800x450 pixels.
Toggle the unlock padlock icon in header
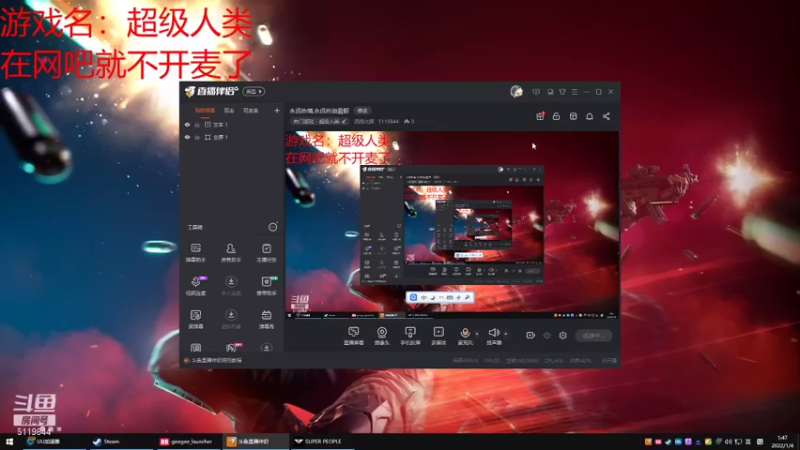[556, 116]
